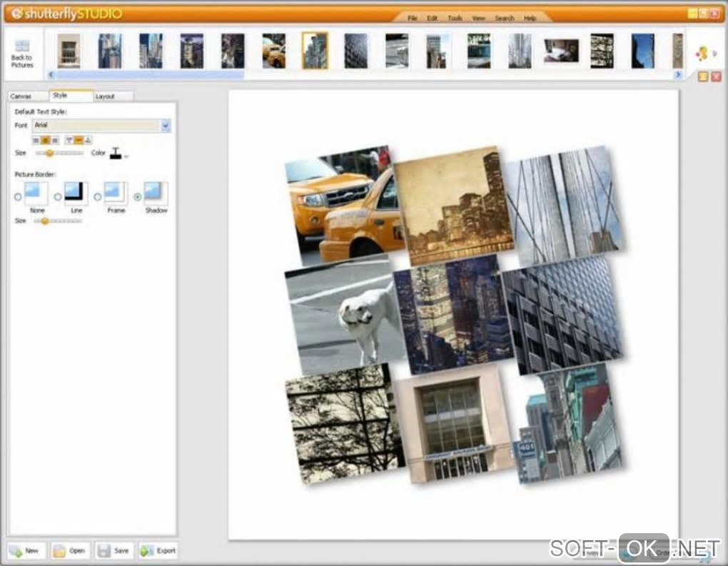Screen dimensions: 728x566
Task: Select the top vertical alignment icon
Action: click(69, 141)
